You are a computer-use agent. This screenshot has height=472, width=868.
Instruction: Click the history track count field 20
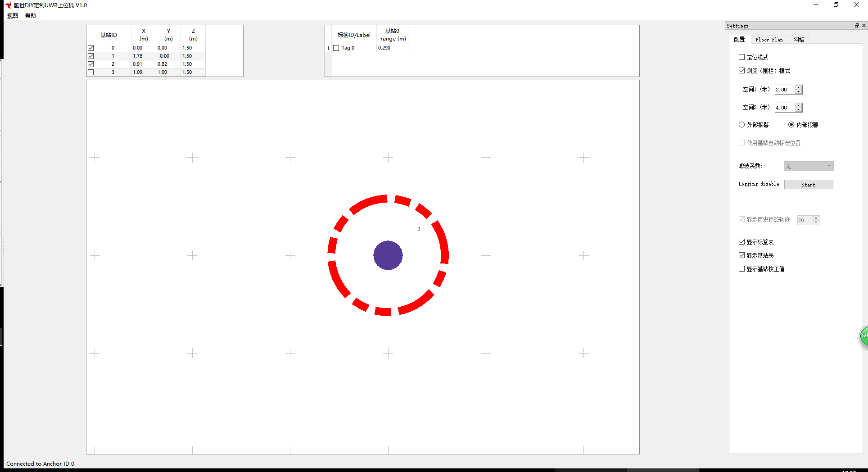pyautogui.click(x=805, y=220)
